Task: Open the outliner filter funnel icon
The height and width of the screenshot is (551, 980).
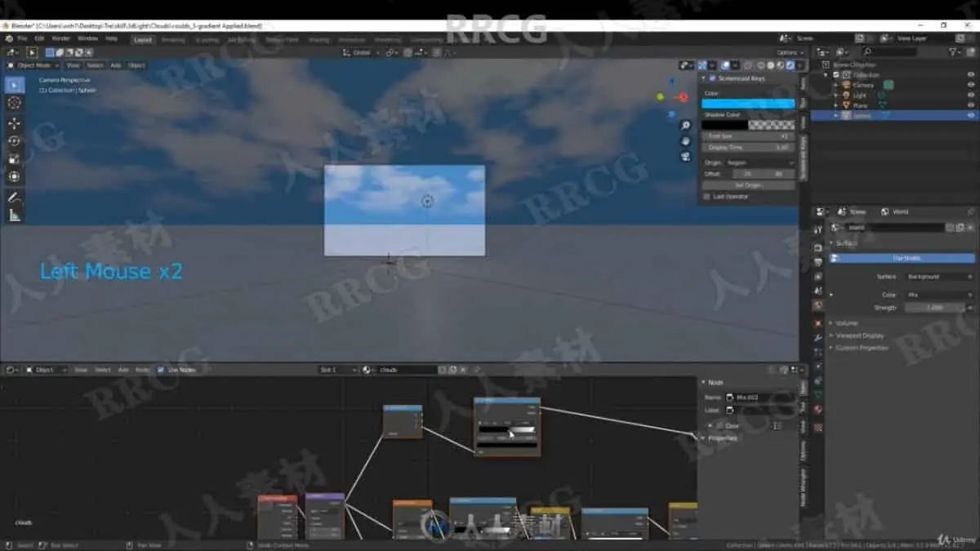Action: [x=954, y=51]
